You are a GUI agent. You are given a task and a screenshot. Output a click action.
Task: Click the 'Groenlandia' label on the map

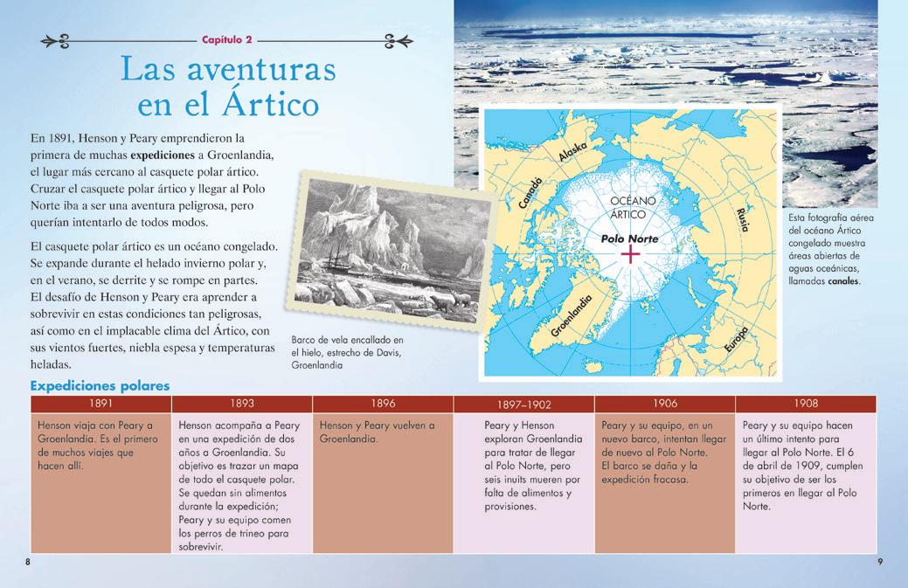pyautogui.click(x=572, y=316)
